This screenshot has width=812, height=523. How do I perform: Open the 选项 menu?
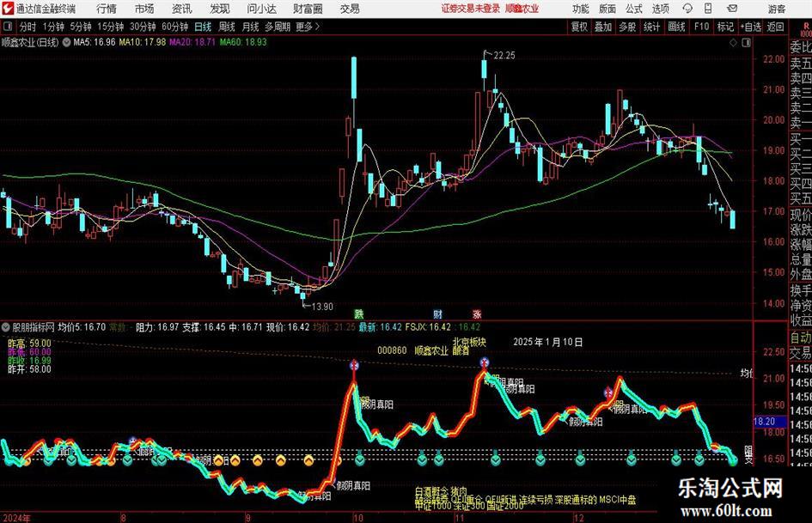point(661,9)
